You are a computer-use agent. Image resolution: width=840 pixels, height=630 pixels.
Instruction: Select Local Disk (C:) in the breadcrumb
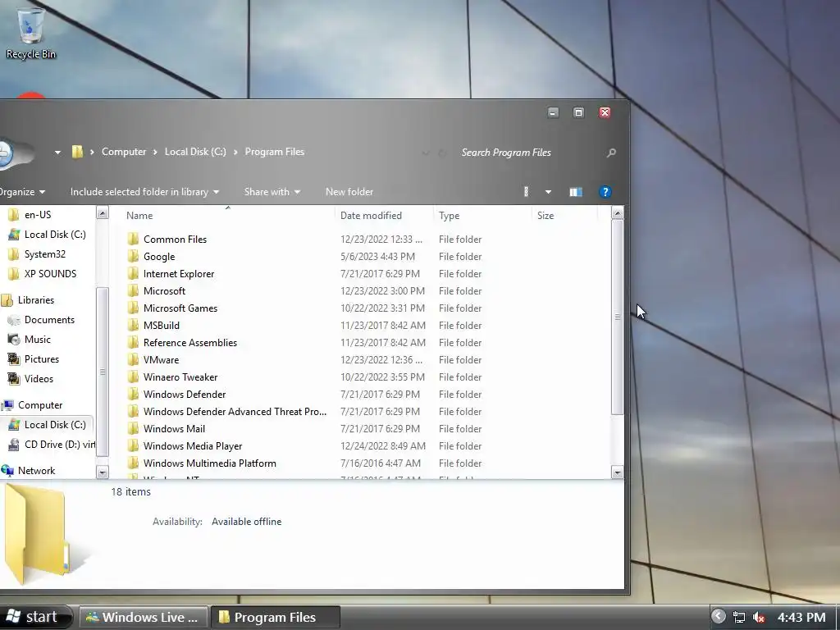(195, 152)
